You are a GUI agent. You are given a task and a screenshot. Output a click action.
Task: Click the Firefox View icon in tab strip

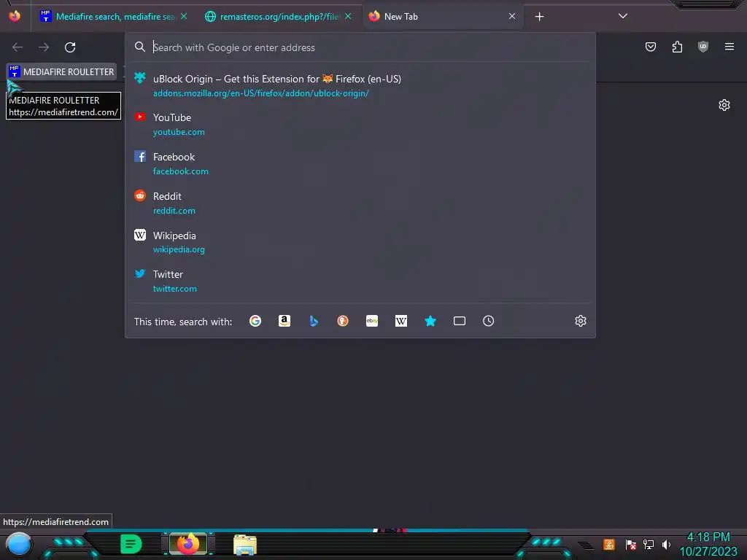[x=15, y=16]
